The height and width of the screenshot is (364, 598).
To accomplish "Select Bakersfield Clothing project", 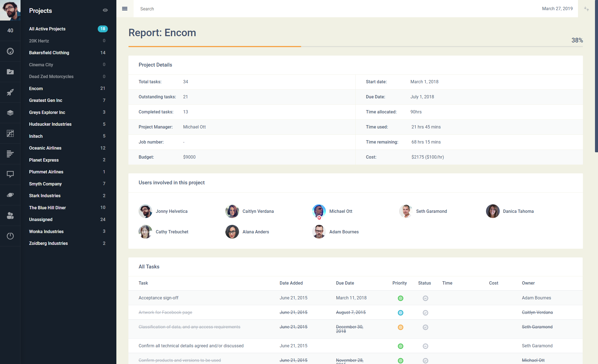I will point(49,53).
